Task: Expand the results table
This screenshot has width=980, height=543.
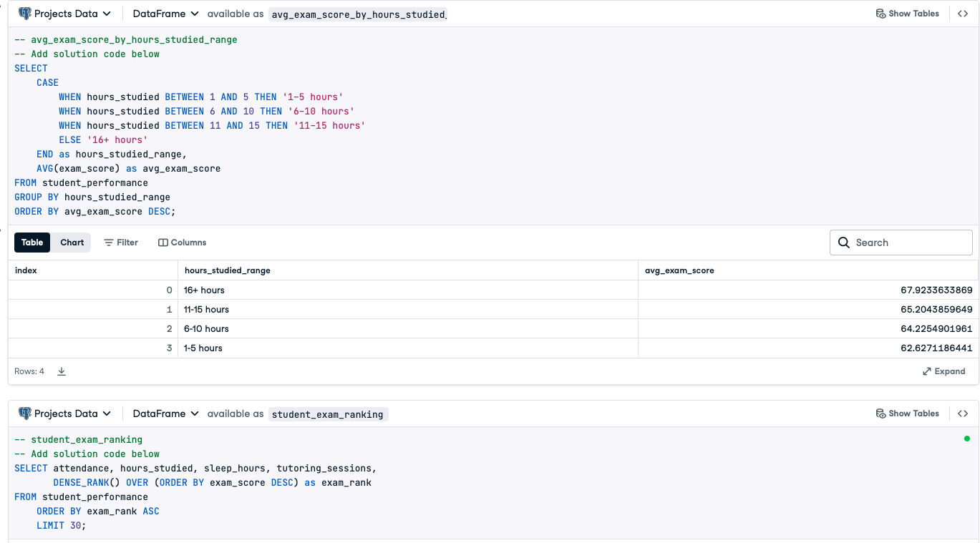Action: tap(944, 371)
